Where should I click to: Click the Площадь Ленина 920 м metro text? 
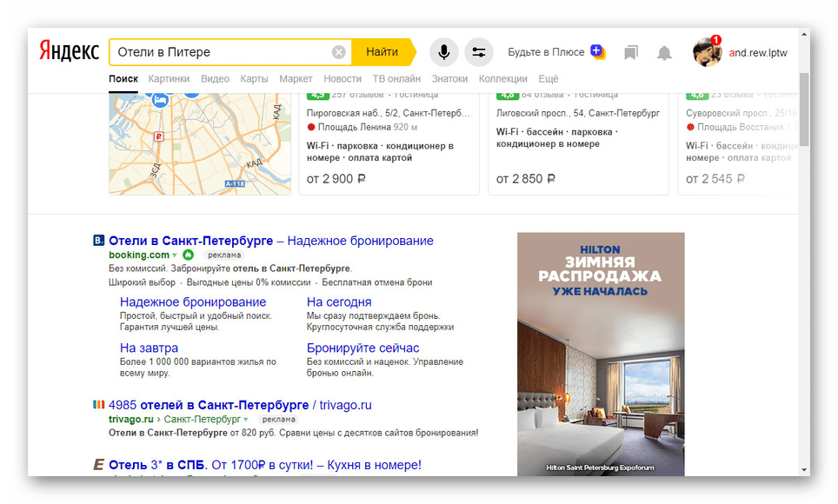[368, 127]
